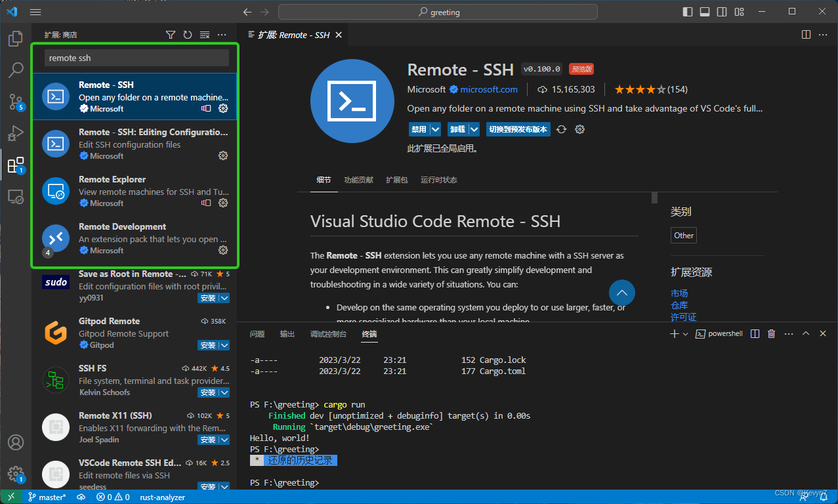Open the 卸载 dropdown arrow

(474, 129)
